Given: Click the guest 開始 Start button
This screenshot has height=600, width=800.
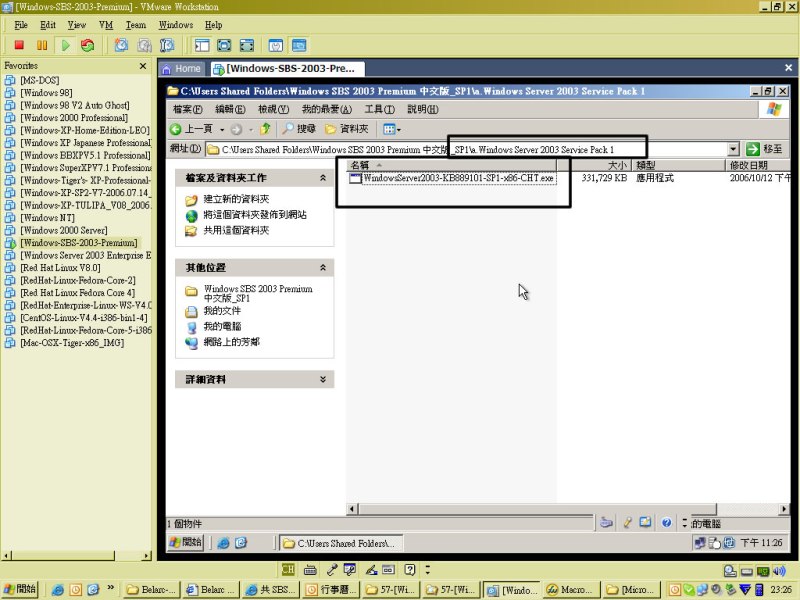Looking at the screenshot, I should point(186,542).
